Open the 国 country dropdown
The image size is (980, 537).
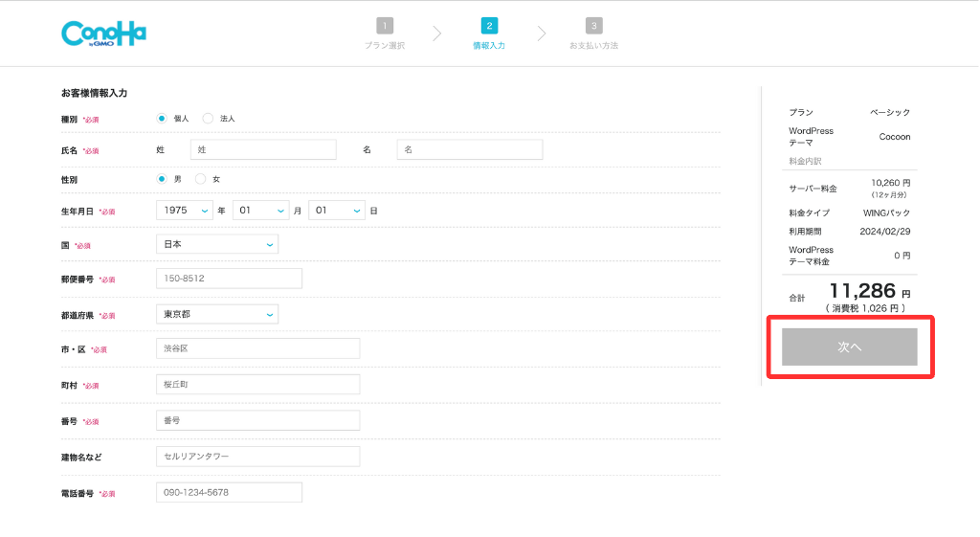217,244
